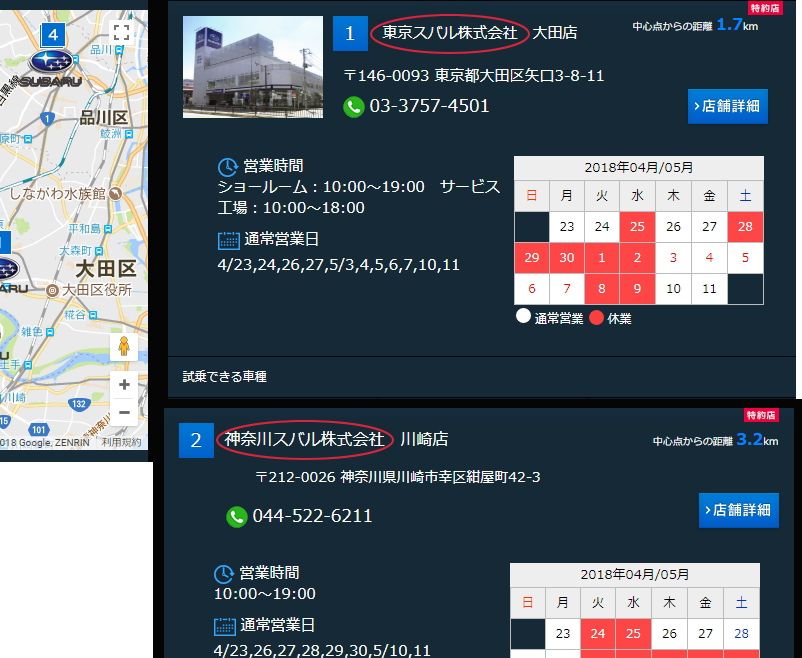Select date 10 in Ota store calendar
This screenshot has height=658, width=802.
[673, 289]
